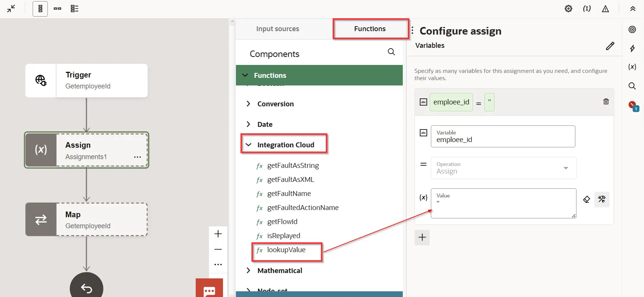Open the error count badge icon
The width and height of the screenshot is (644, 297).
pos(633,106)
